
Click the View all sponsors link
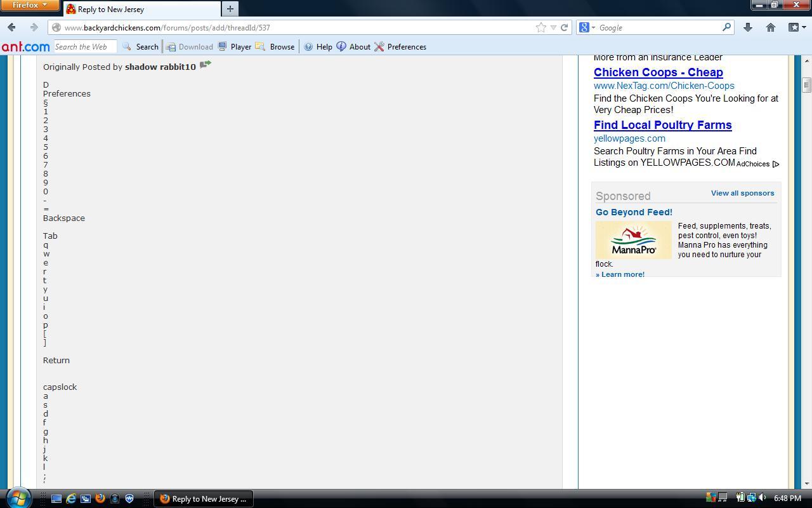pyautogui.click(x=742, y=193)
